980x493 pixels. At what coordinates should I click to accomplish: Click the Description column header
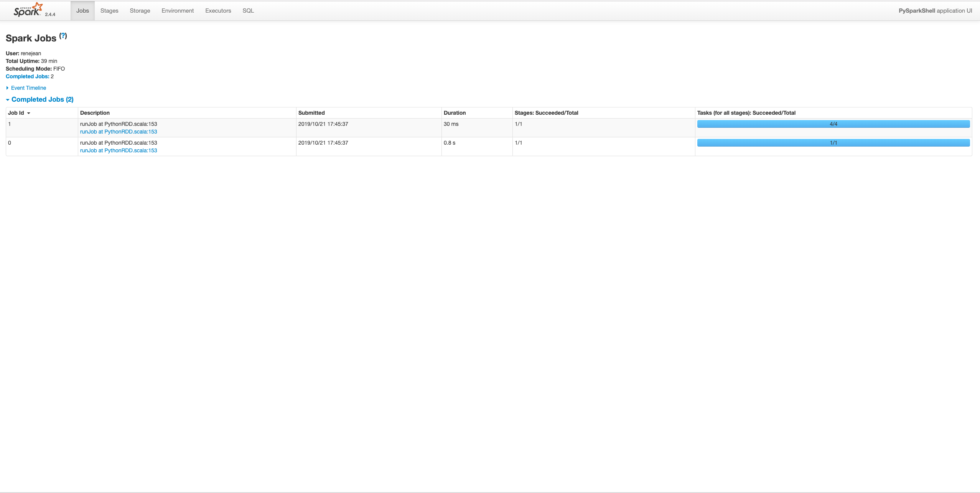tap(95, 113)
